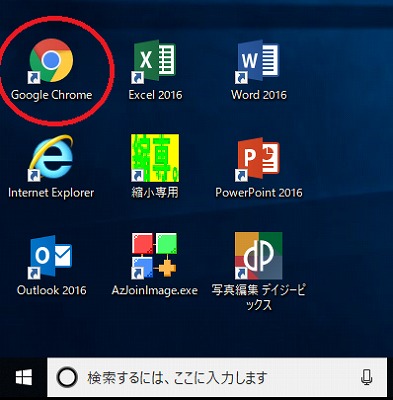393x400 pixels.
Task: Click the "Word 2016" label text
Action: pos(259,95)
